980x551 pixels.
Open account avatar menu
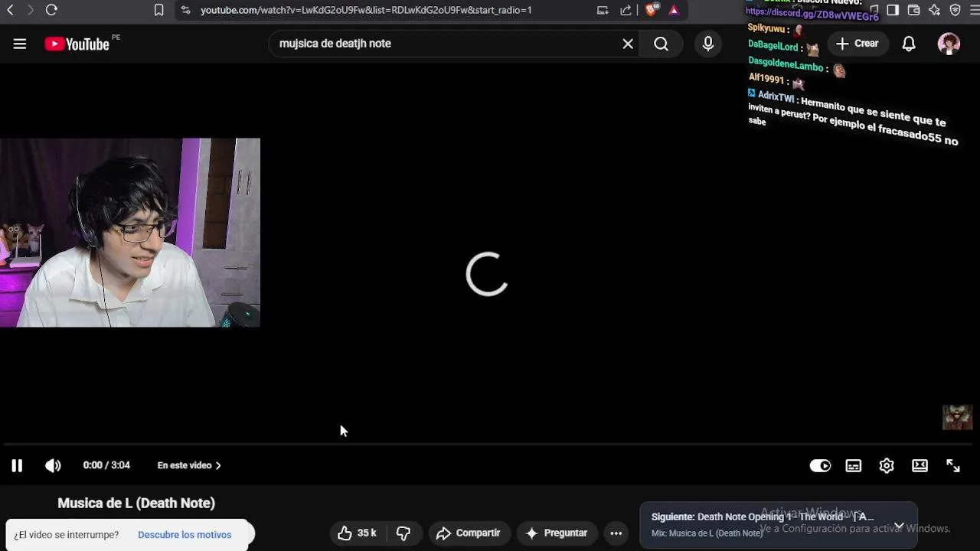pyautogui.click(x=949, y=44)
